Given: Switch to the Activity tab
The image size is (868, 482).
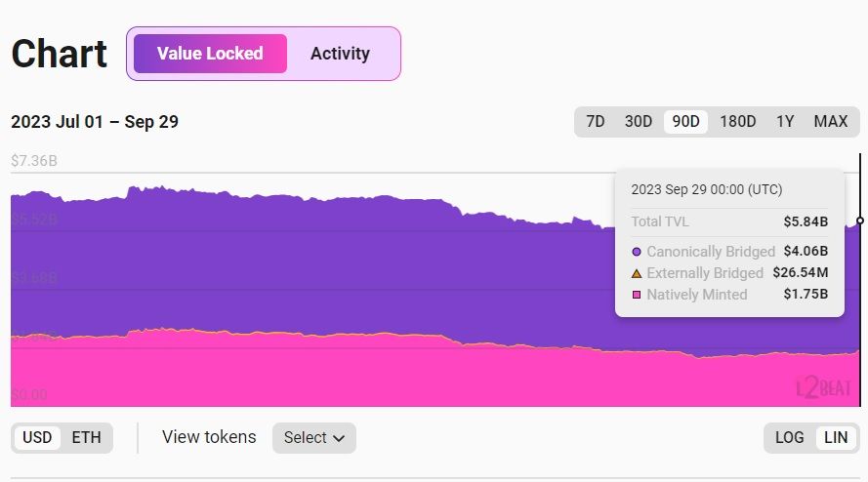Looking at the screenshot, I should pos(340,54).
